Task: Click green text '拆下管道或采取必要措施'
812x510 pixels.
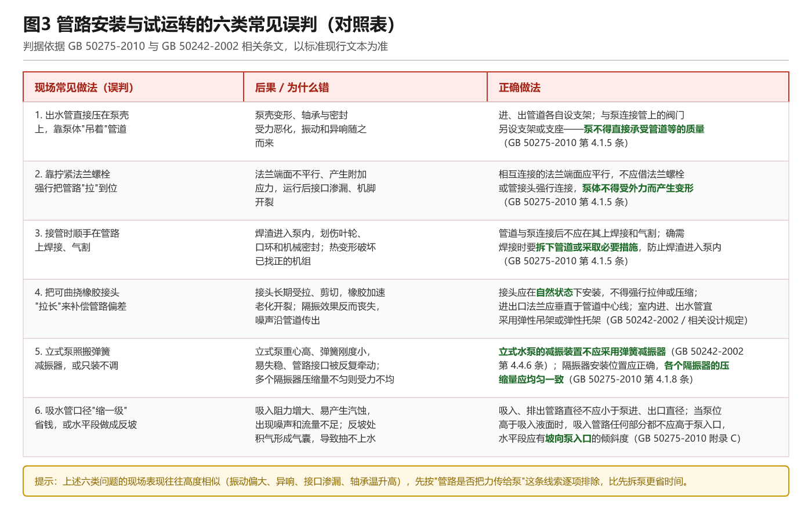Action: click(587, 247)
